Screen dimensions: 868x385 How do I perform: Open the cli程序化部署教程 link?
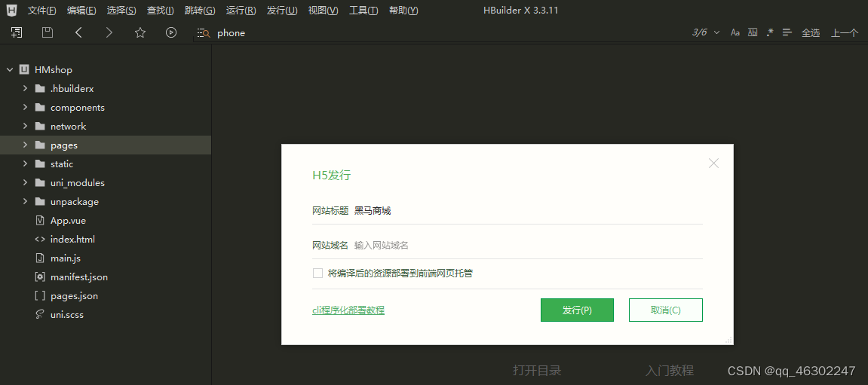(348, 310)
